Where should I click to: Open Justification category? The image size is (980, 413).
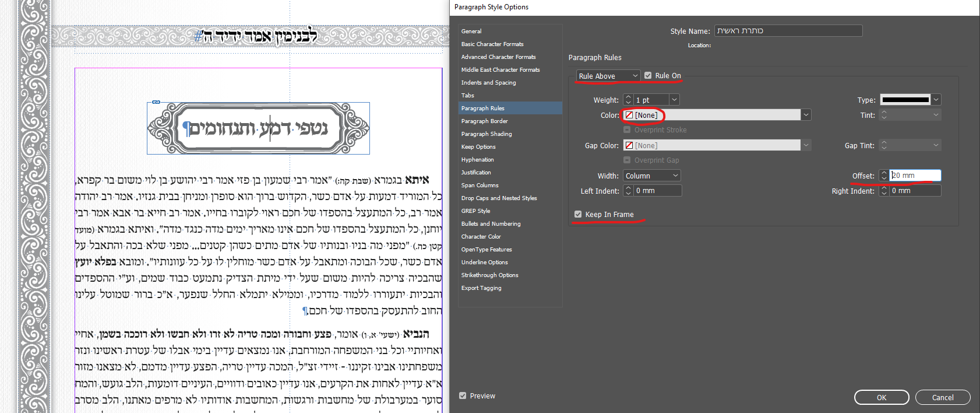[476, 172]
